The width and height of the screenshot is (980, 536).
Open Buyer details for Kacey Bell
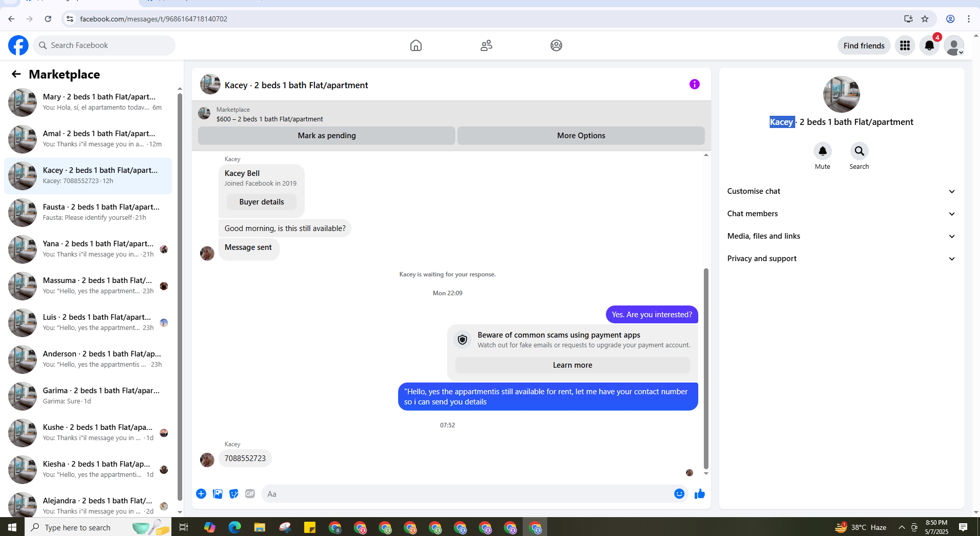261,202
